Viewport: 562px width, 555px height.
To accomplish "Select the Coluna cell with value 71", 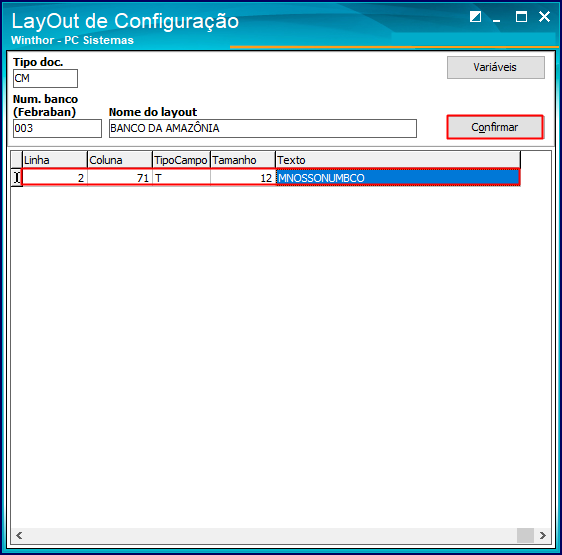I will tap(120, 177).
